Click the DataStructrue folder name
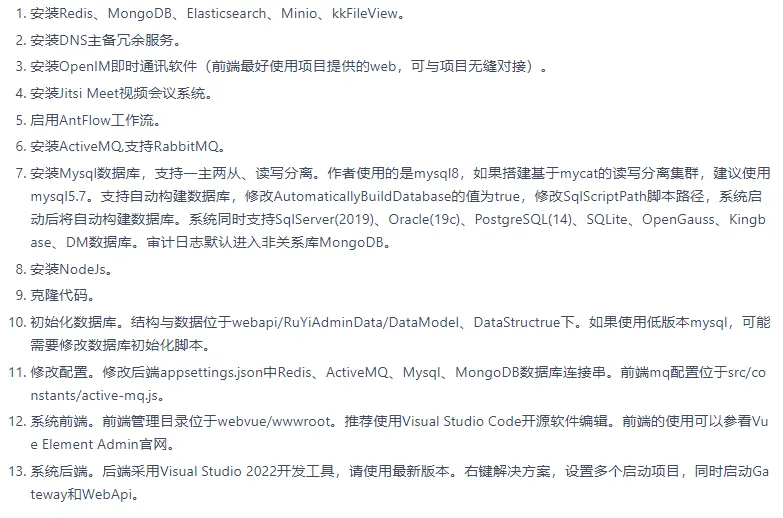 point(516,322)
